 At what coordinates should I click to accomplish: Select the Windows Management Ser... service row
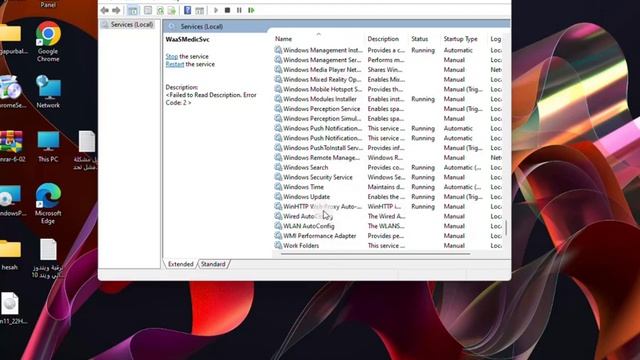pos(387,60)
